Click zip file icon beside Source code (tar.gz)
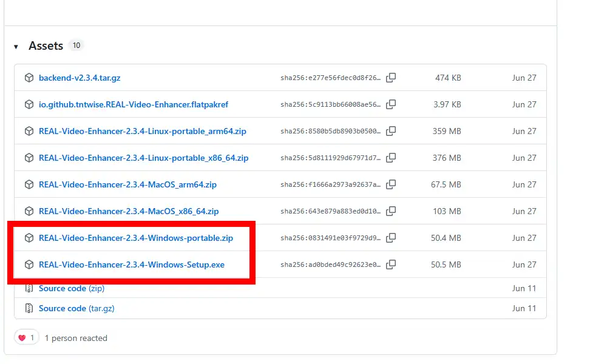607x364 pixels. [x=29, y=308]
